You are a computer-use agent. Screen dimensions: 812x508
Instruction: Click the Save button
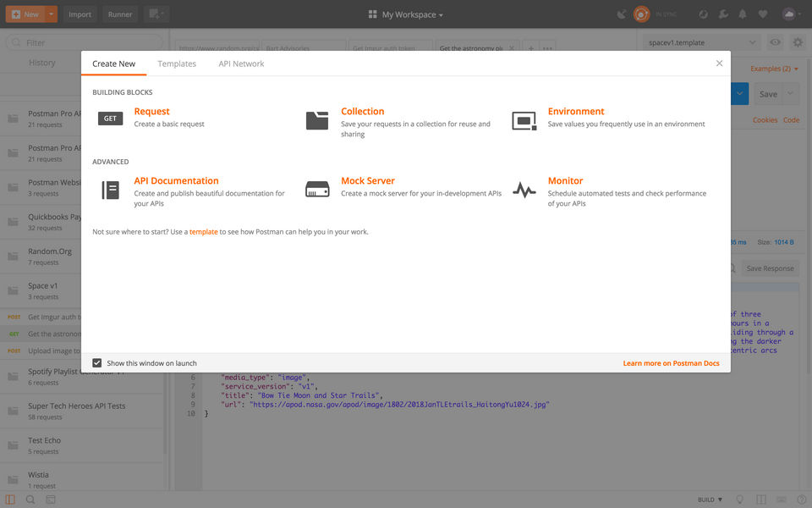769,94
